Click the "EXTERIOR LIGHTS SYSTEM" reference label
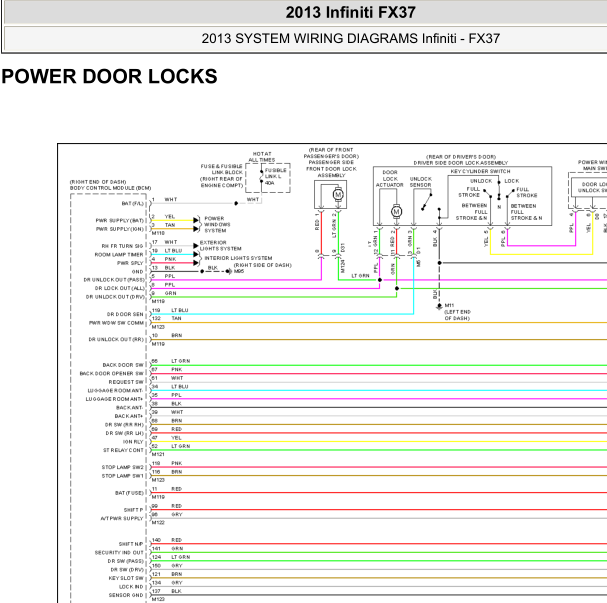Image resolution: width=607 pixels, height=603 pixels. pos(220,245)
